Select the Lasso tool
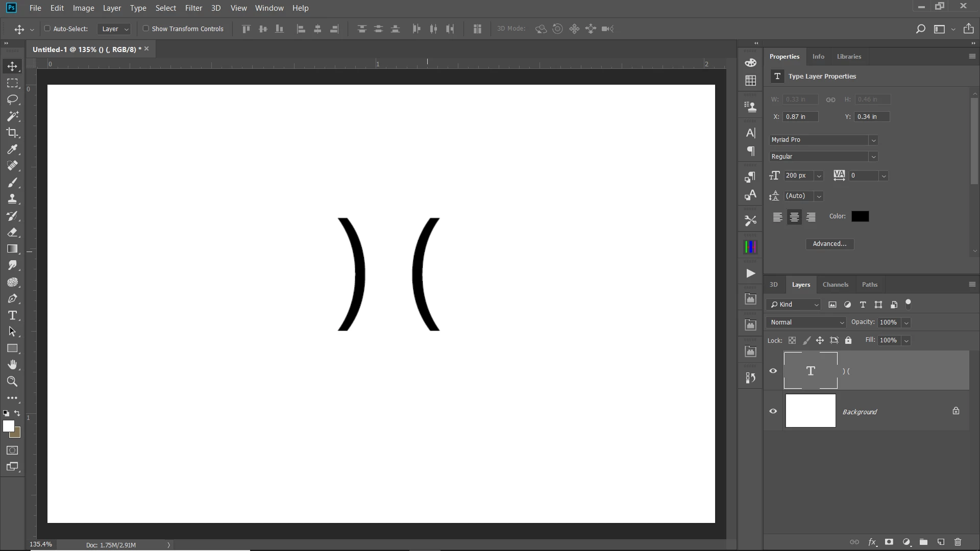Screen dimensions: 980x551 [x=12, y=99]
